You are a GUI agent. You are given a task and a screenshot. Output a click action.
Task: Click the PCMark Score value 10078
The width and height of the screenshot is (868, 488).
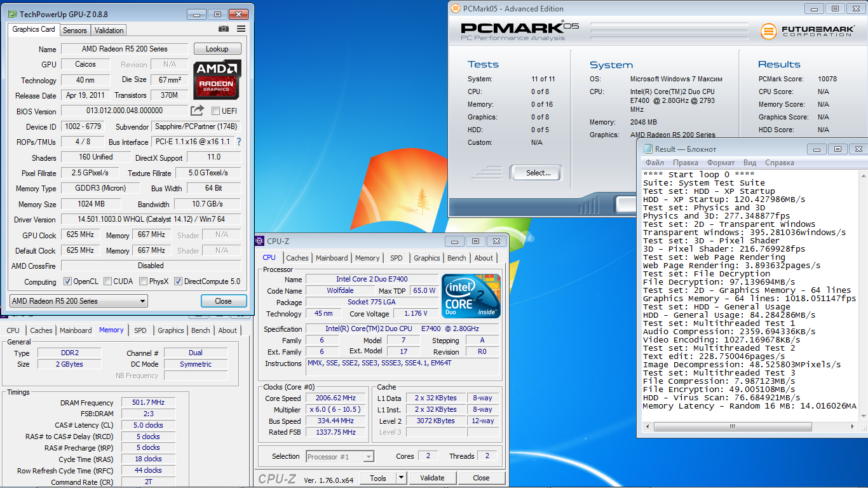click(827, 79)
